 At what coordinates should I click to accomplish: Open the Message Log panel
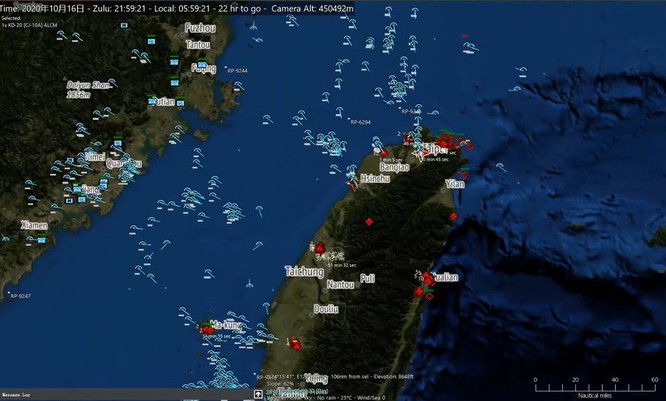16,396
